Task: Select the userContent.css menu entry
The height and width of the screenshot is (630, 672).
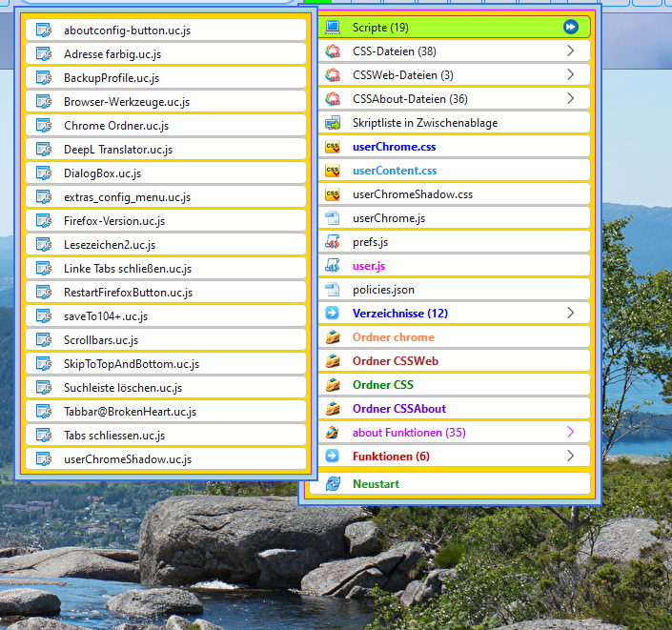Action: (x=395, y=171)
